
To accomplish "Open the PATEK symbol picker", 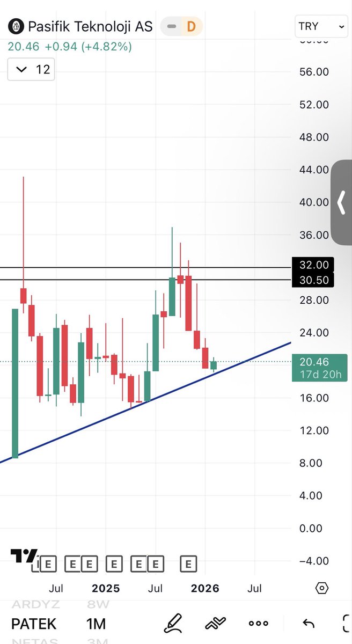I will [x=34, y=624].
